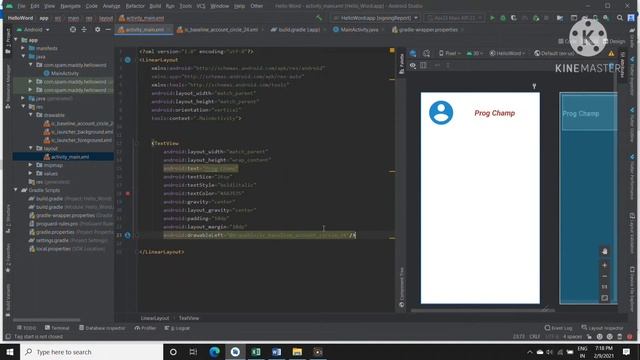Open Excel from taskbar
The height and width of the screenshot is (360, 640).
coord(256,352)
